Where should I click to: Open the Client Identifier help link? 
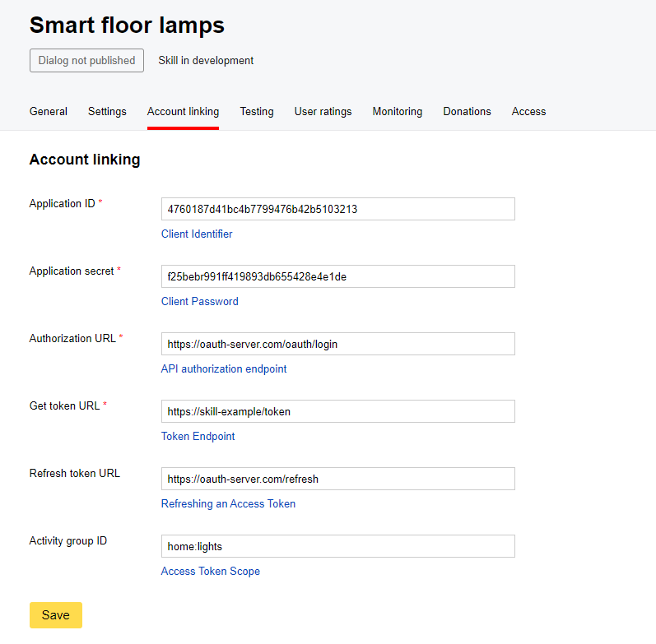197,234
